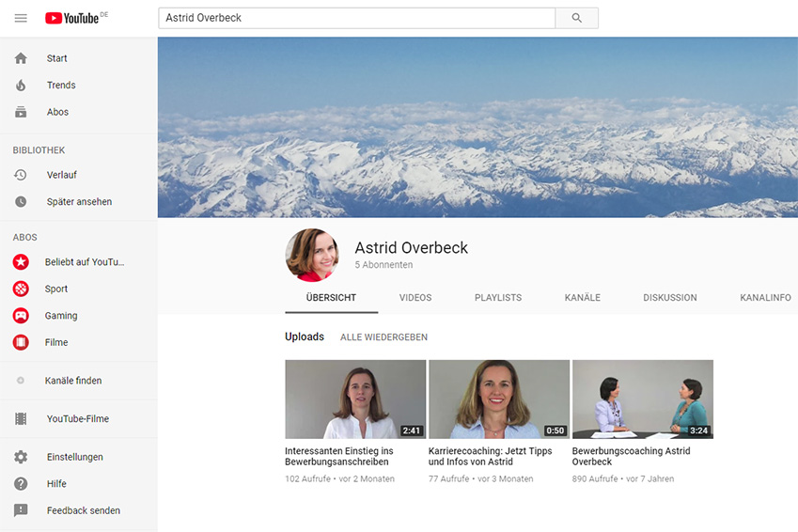
Task: Click the Trends flame icon
Action: coord(21,85)
